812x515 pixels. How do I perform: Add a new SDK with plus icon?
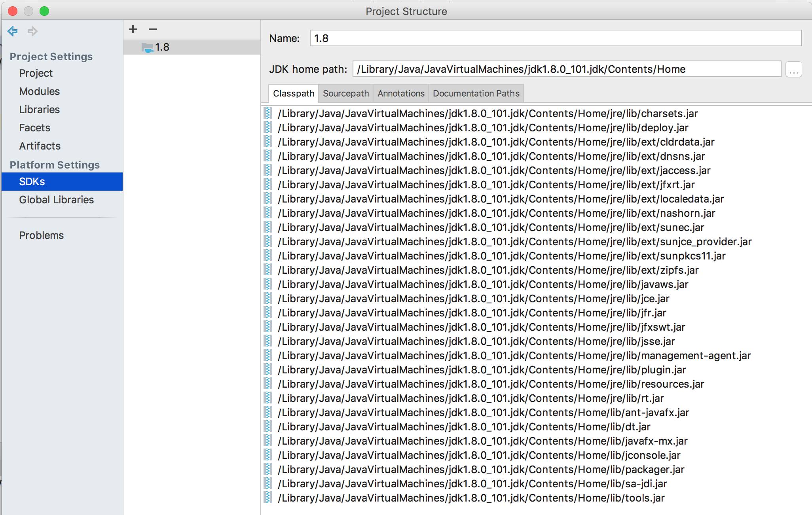(x=133, y=29)
